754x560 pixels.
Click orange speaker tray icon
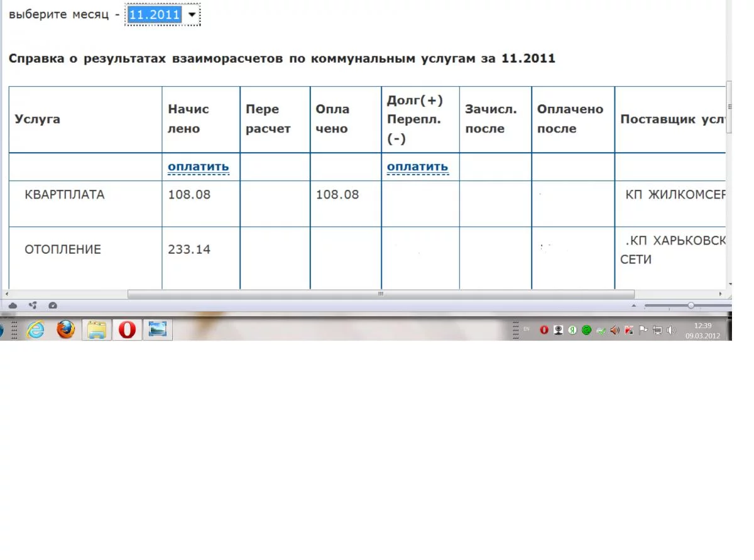coord(615,330)
